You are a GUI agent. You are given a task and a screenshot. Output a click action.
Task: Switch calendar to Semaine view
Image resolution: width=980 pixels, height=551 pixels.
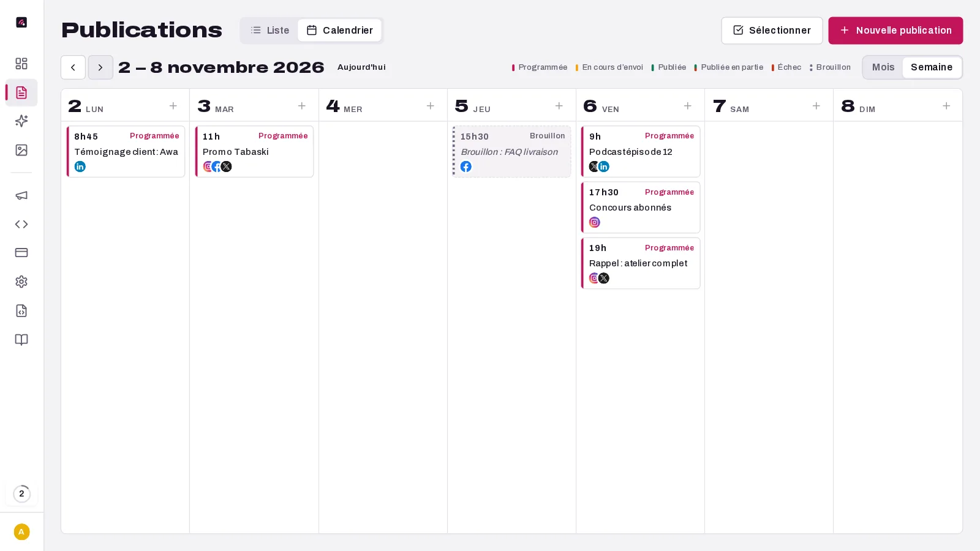point(932,67)
